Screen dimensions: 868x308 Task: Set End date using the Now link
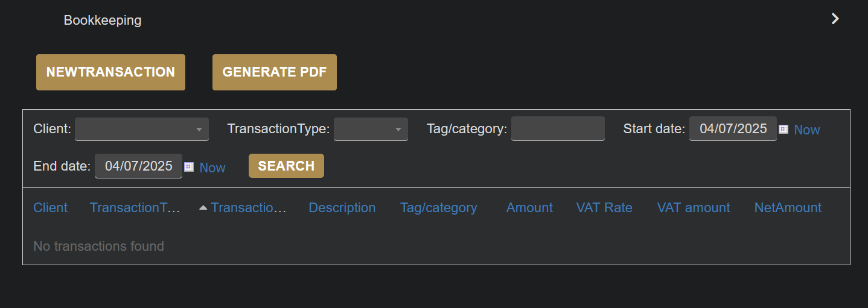212,168
